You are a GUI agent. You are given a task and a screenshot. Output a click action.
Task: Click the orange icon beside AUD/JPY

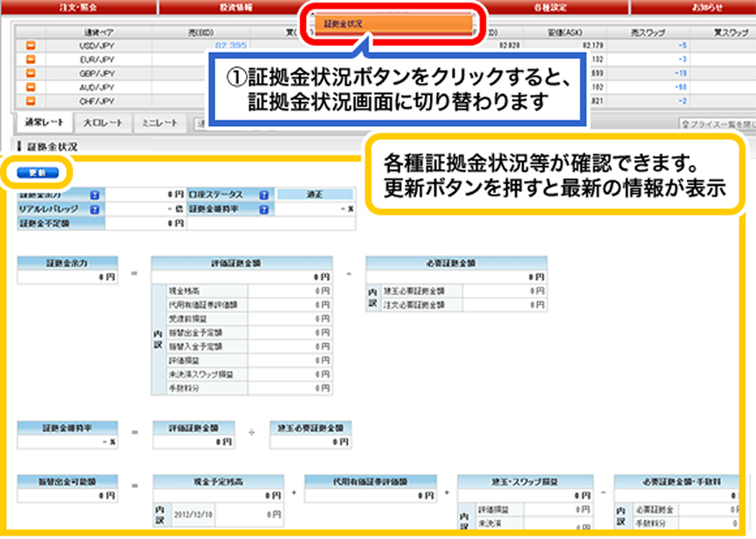(30, 87)
